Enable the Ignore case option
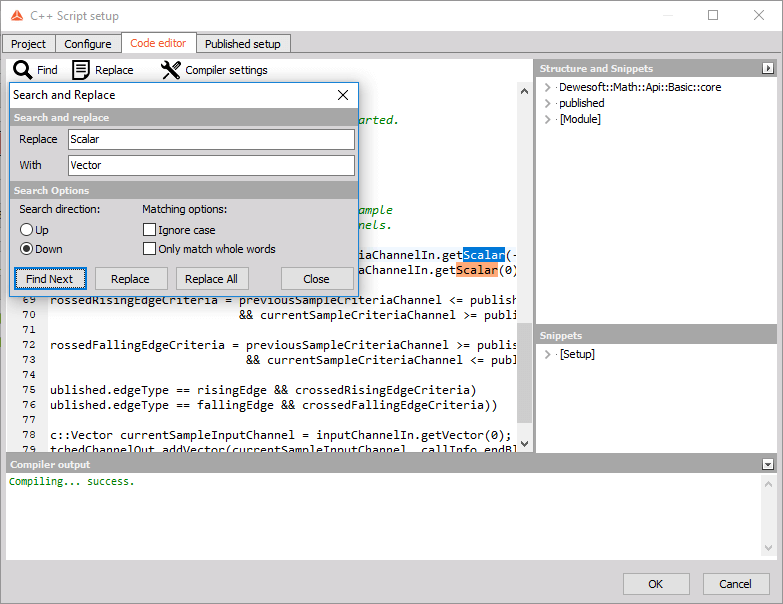Viewport: 783px width, 604px height. coord(149,230)
